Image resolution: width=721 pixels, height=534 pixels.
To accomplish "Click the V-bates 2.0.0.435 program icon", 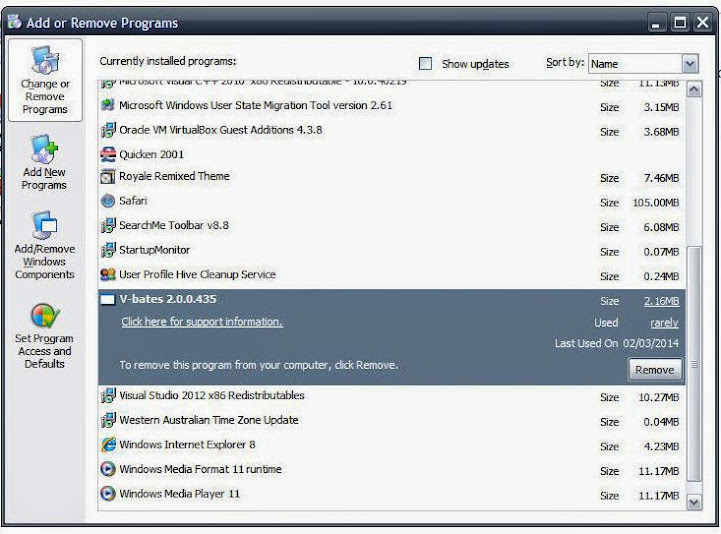I will [108, 300].
